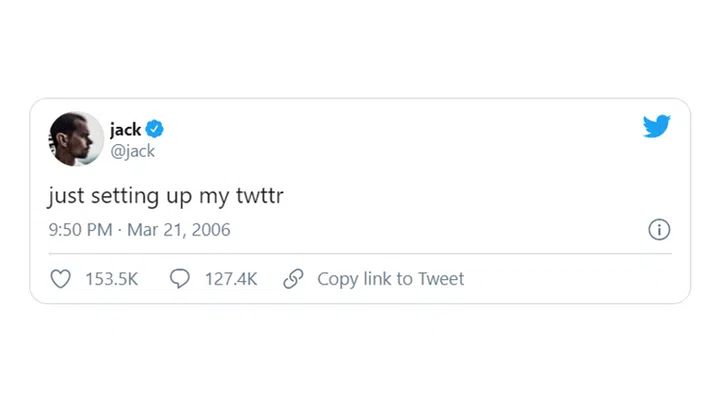
Task: Click the blue verified badge beside jack
Action: [154, 129]
